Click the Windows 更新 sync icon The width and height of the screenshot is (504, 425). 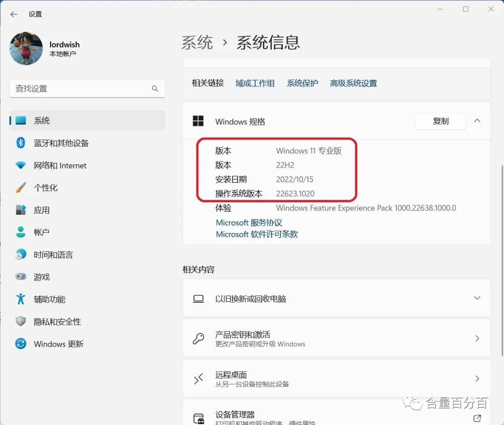tap(21, 344)
